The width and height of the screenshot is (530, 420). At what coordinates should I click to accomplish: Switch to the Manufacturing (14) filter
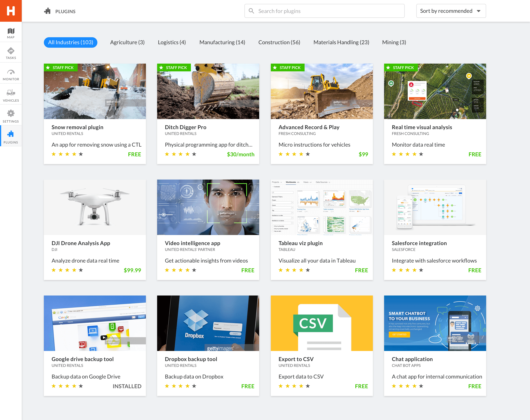click(222, 42)
